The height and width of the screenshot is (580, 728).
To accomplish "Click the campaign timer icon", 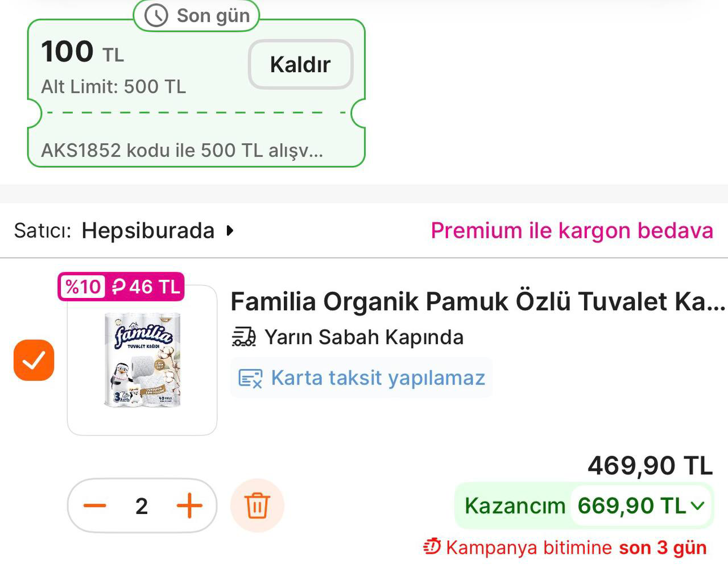I will click(432, 547).
